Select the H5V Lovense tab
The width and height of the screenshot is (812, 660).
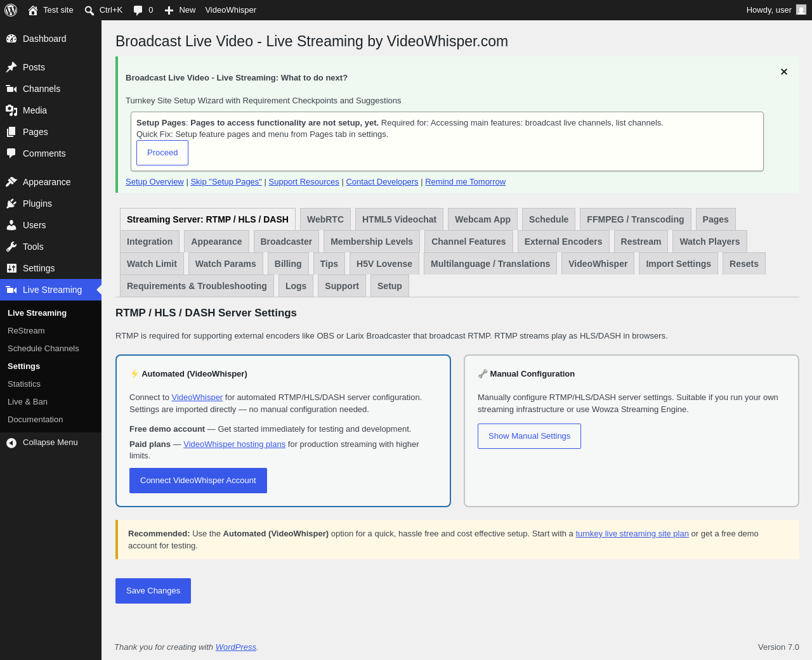(384, 264)
